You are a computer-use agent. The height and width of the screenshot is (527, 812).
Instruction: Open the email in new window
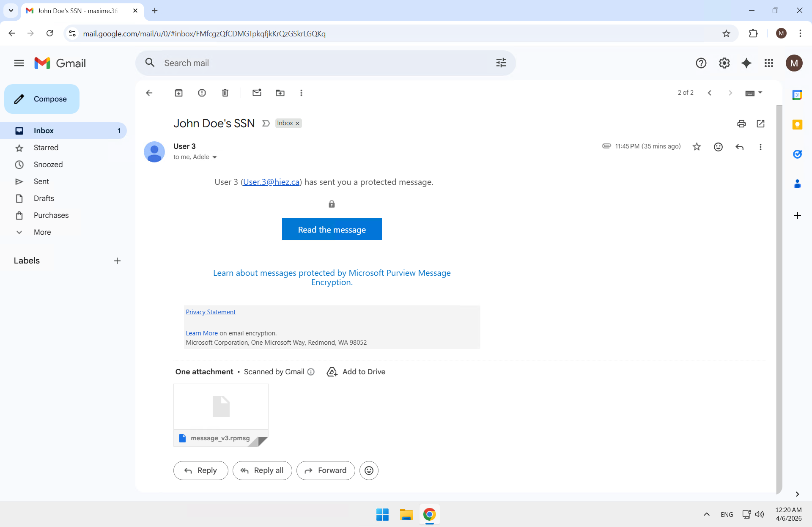pyautogui.click(x=760, y=124)
